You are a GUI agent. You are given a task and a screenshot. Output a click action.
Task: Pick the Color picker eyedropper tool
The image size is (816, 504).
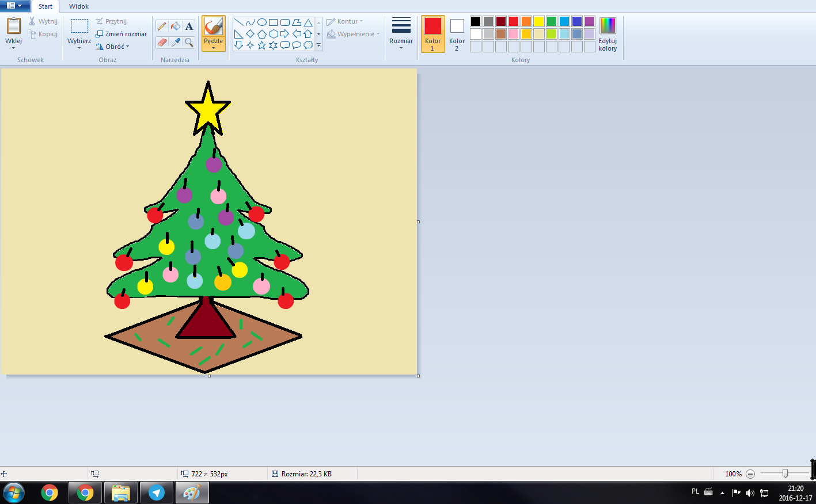176,42
